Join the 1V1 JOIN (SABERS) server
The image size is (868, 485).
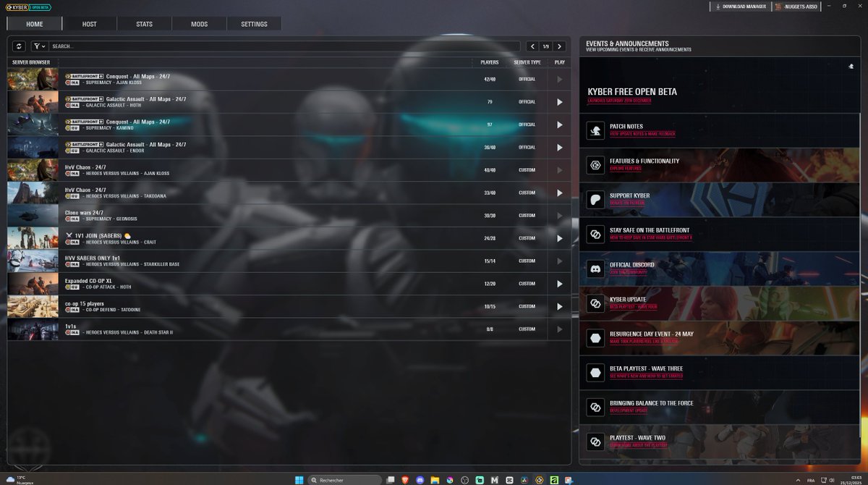[559, 238]
